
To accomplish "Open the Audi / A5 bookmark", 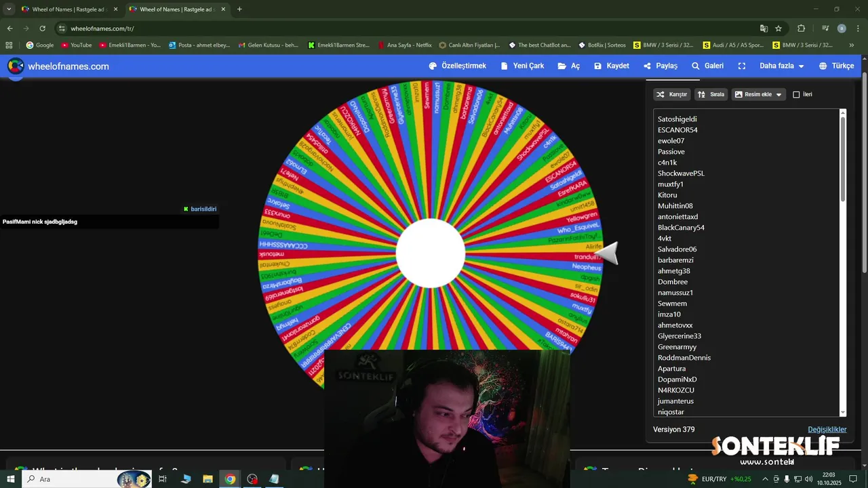I will click(734, 45).
